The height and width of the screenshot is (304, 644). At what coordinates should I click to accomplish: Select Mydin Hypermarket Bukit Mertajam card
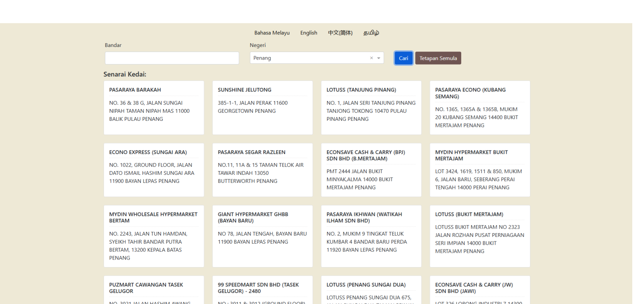(480, 170)
